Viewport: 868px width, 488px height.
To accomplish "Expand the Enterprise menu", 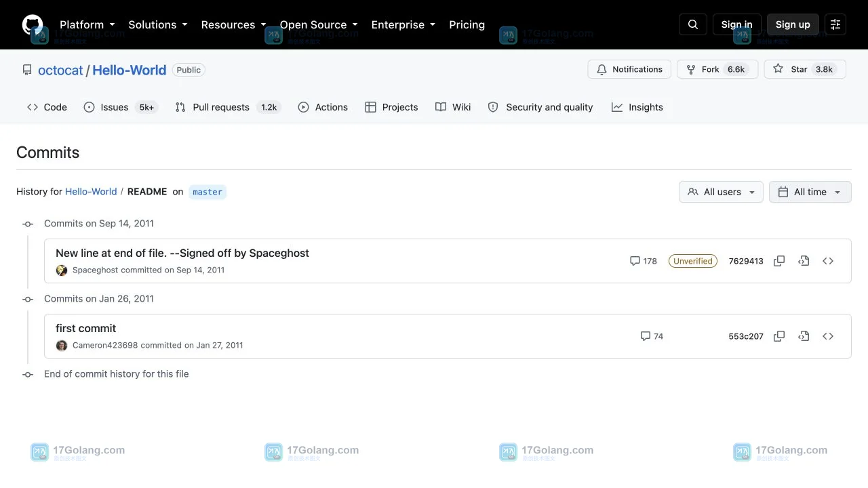I will click(403, 24).
